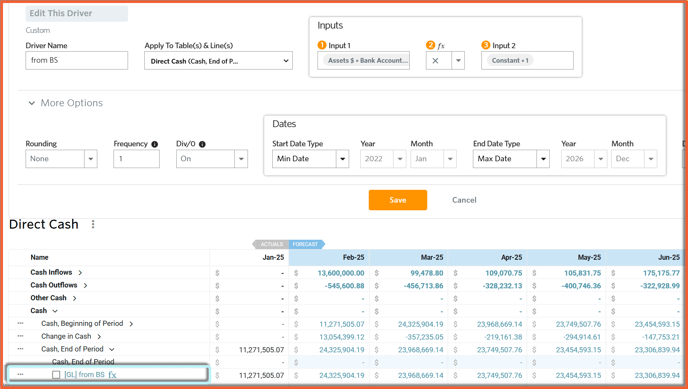Select the ACTUALS tag
The width and height of the screenshot is (688, 389).
point(271,244)
